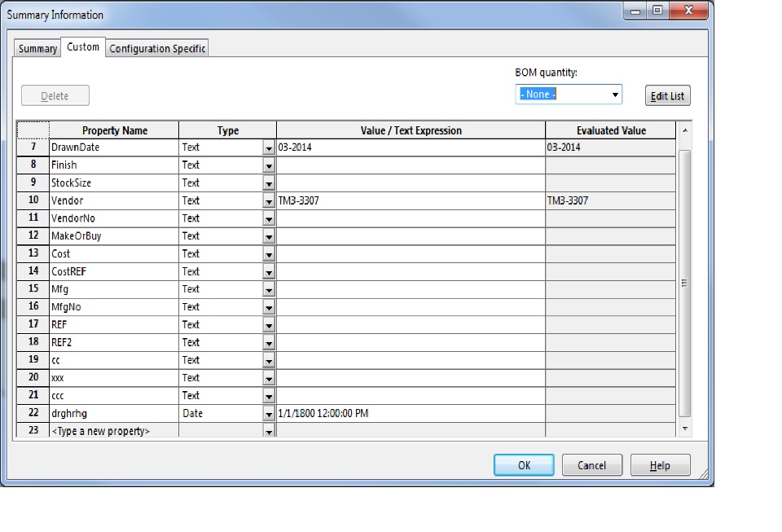Select row header number 10

point(33,200)
